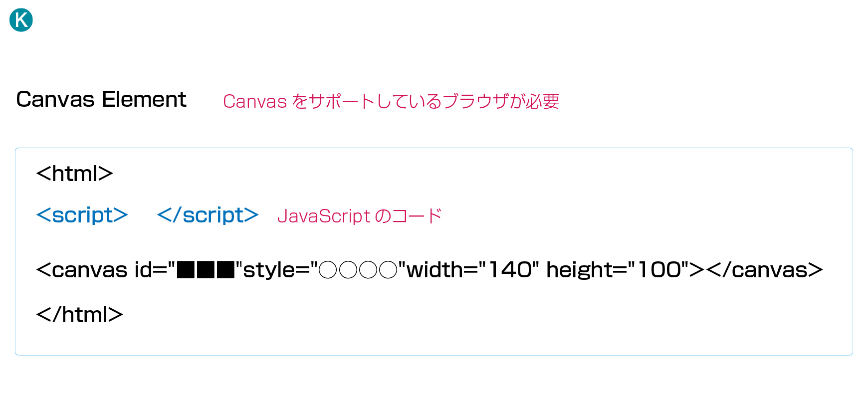Click the closing </html> tag

80,315
